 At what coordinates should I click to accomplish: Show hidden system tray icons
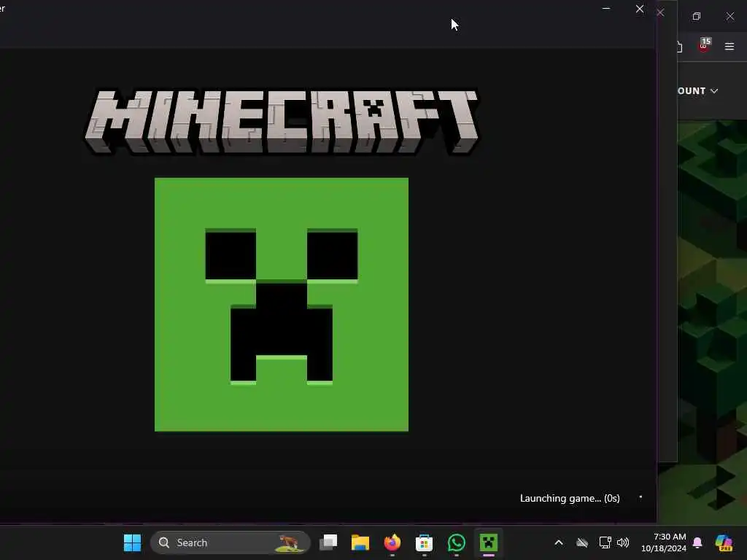(x=559, y=542)
